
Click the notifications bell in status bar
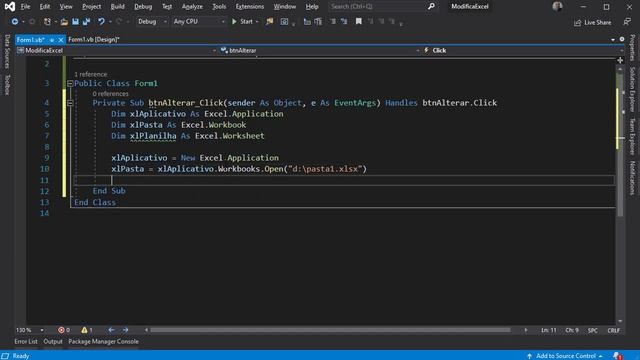click(x=617, y=356)
